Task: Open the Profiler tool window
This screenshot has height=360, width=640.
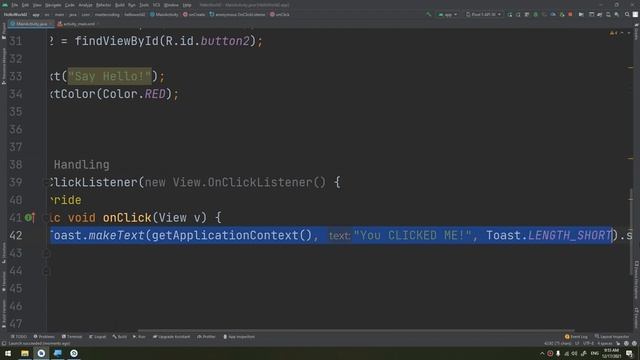Action: coord(207,337)
